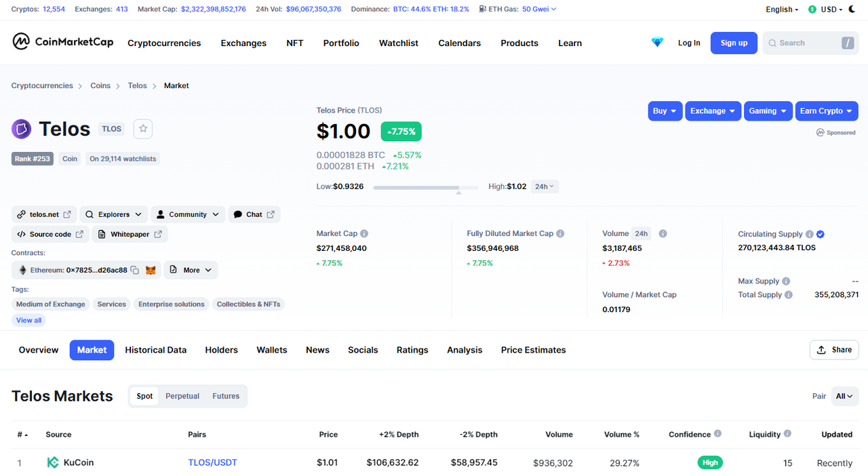
Task: Click the Log In button
Action: click(689, 43)
